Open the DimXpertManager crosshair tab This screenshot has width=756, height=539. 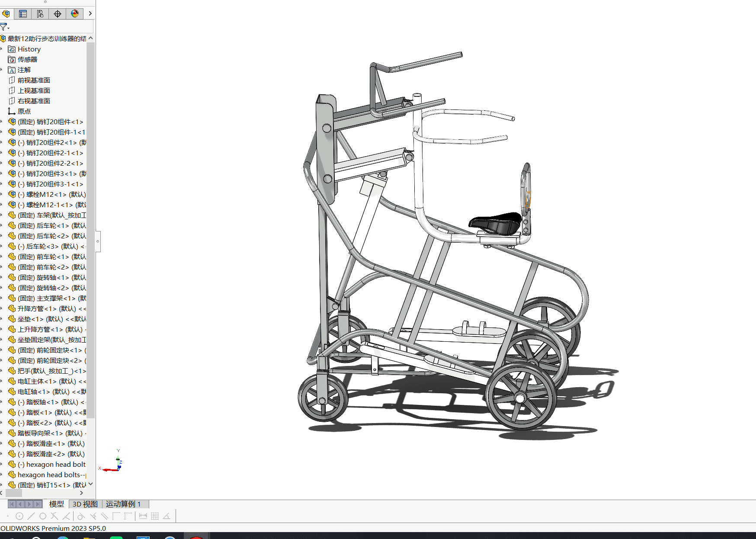coord(58,14)
